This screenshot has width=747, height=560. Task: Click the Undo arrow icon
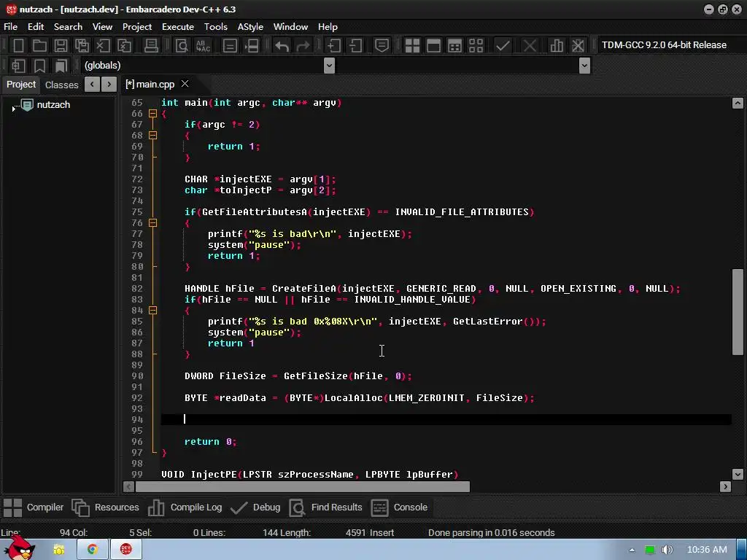tap(282, 46)
